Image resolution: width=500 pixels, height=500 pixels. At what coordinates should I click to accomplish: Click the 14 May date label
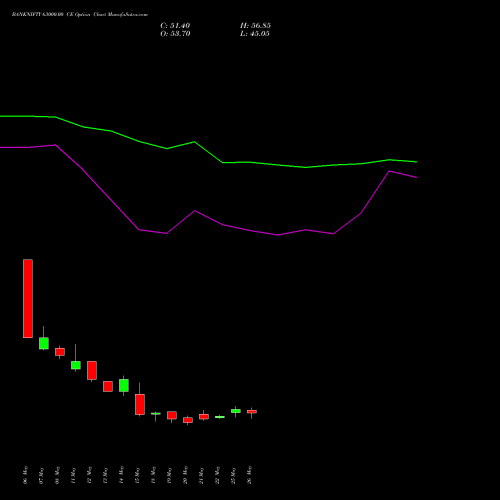[122, 475]
